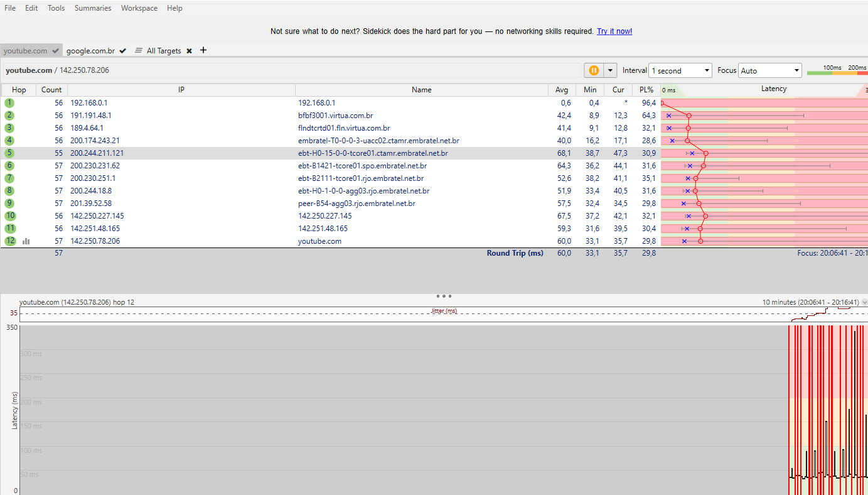Click hop 10 green circle icon
868x495 pixels.
[x=9, y=215]
